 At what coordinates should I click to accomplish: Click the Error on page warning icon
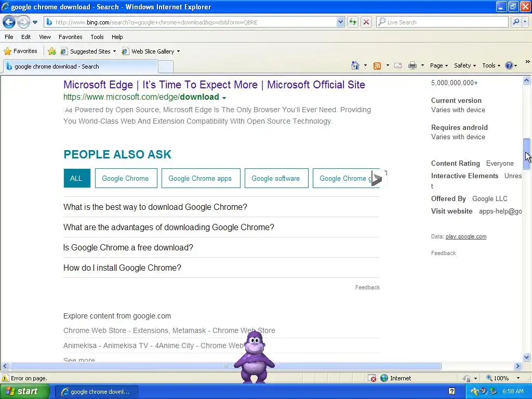click(x=5, y=378)
